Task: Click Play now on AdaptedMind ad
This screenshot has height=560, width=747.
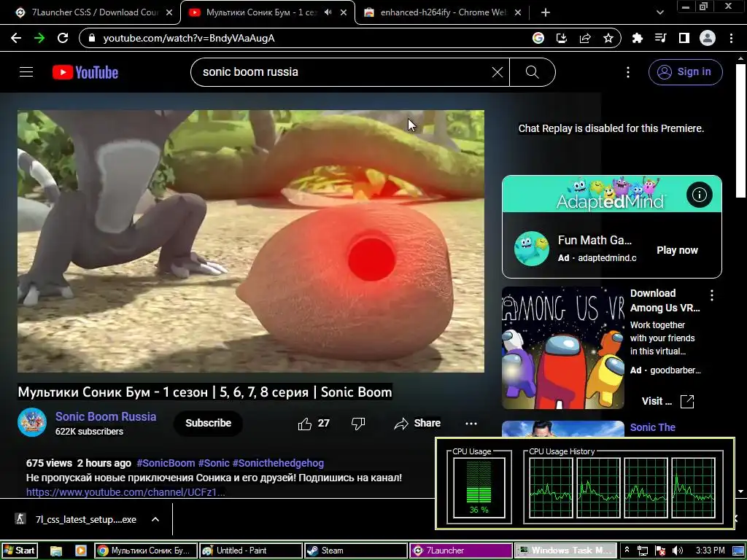Action: pos(677,250)
